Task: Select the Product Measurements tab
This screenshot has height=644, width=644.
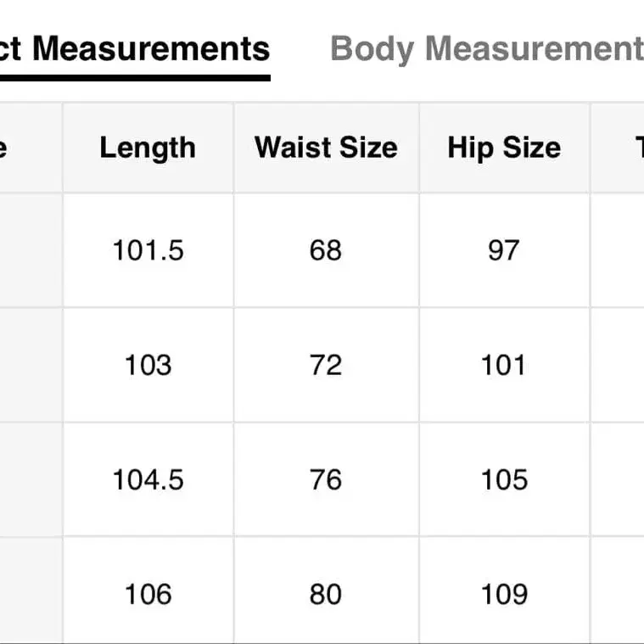Action: 136,49
